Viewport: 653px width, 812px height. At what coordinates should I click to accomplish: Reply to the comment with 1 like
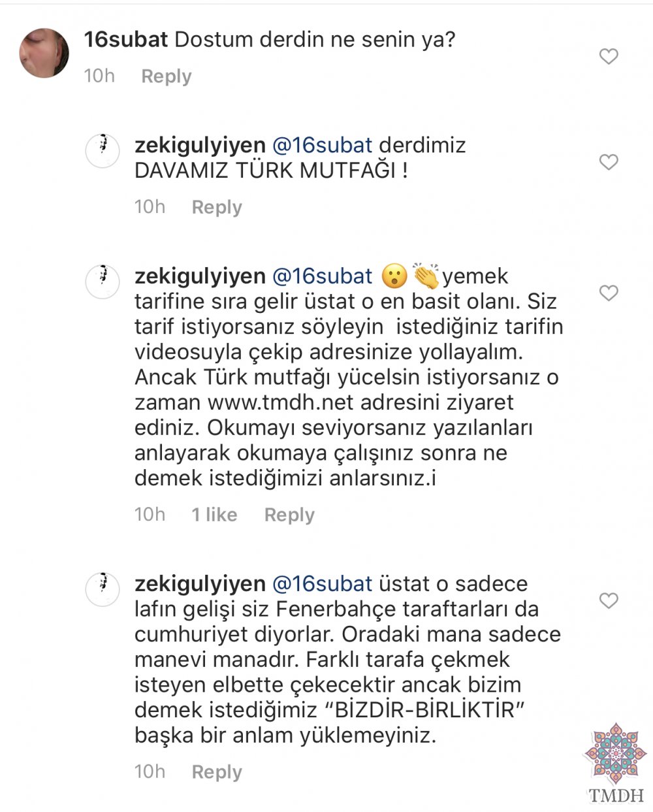pos(289,515)
